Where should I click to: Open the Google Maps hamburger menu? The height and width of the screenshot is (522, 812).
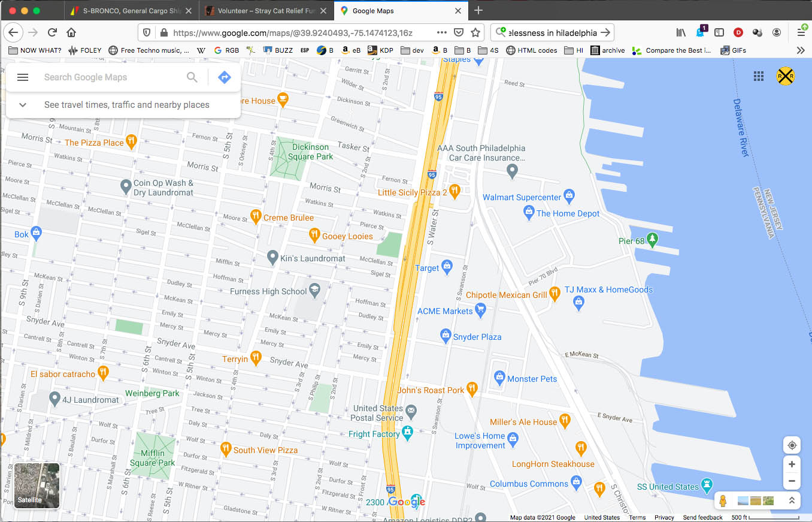coord(23,77)
